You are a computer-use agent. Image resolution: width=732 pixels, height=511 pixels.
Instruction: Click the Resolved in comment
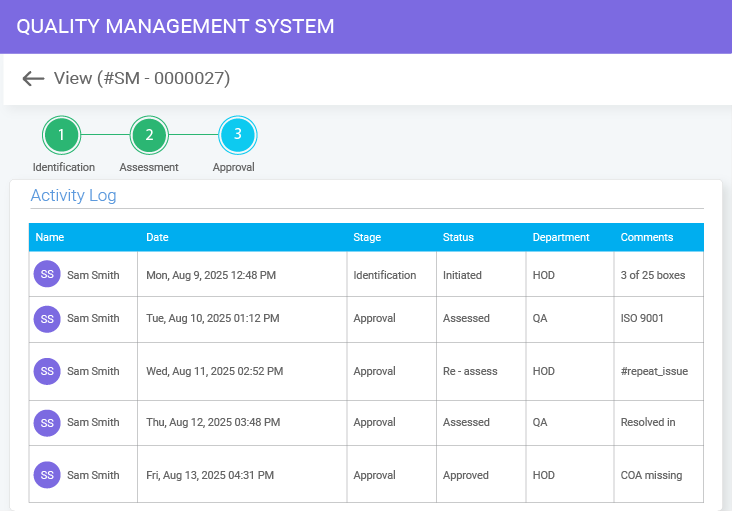click(x=648, y=422)
